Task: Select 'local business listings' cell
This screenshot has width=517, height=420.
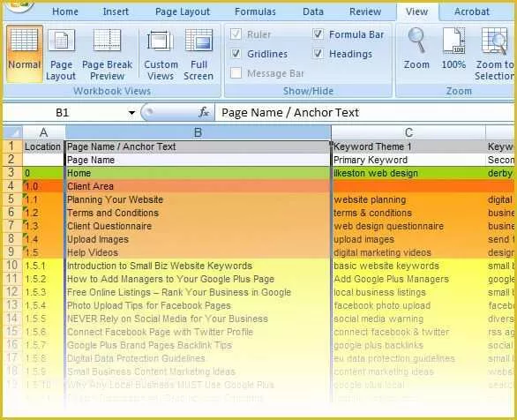Action: 408,292
